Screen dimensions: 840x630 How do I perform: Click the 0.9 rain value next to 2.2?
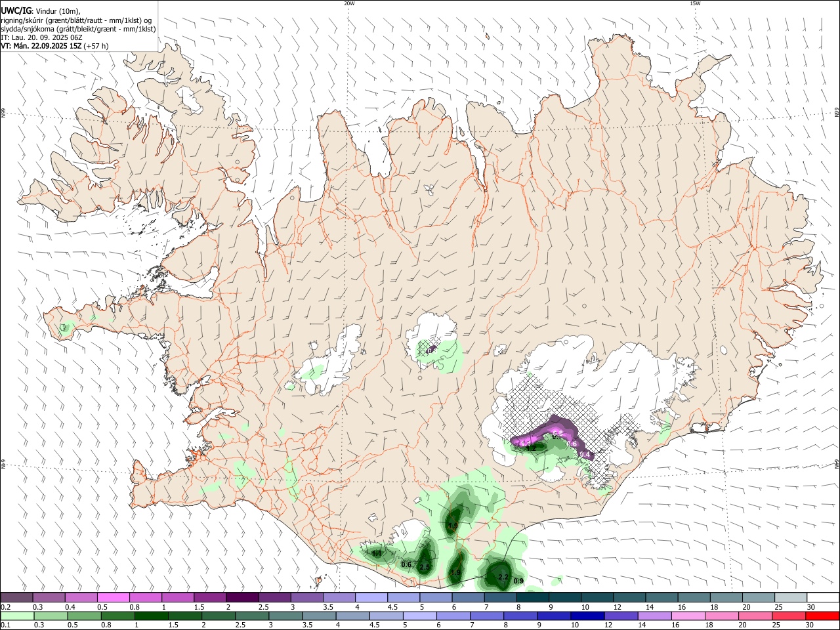point(518,581)
